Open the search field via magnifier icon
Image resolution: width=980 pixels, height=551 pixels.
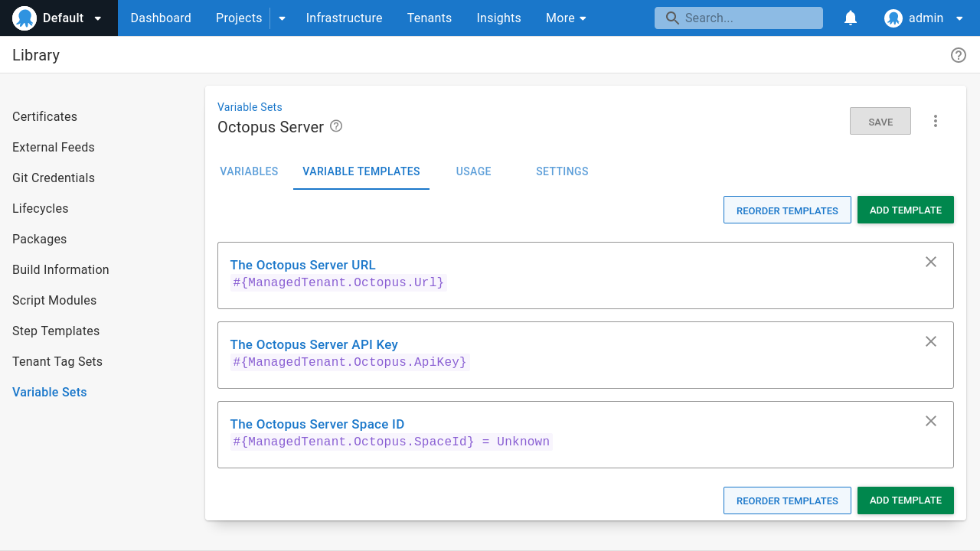point(672,18)
